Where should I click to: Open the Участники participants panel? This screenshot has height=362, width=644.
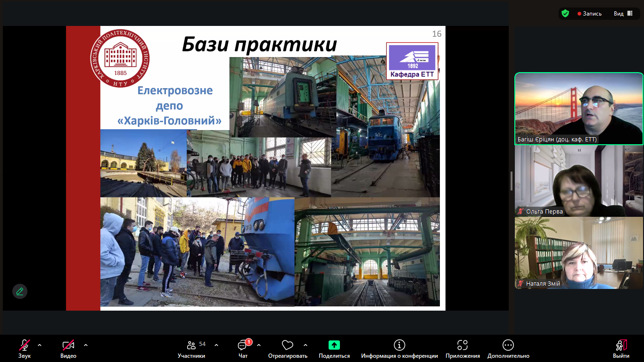click(191, 345)
